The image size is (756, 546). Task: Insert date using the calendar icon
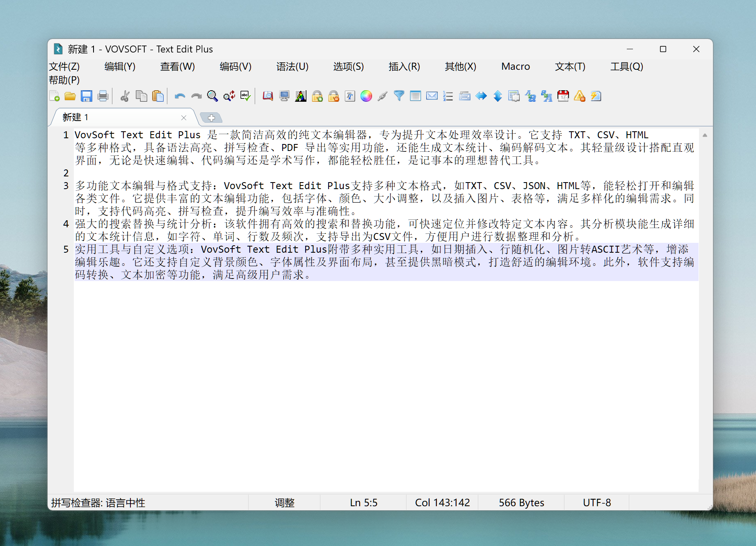coord(563,96)
